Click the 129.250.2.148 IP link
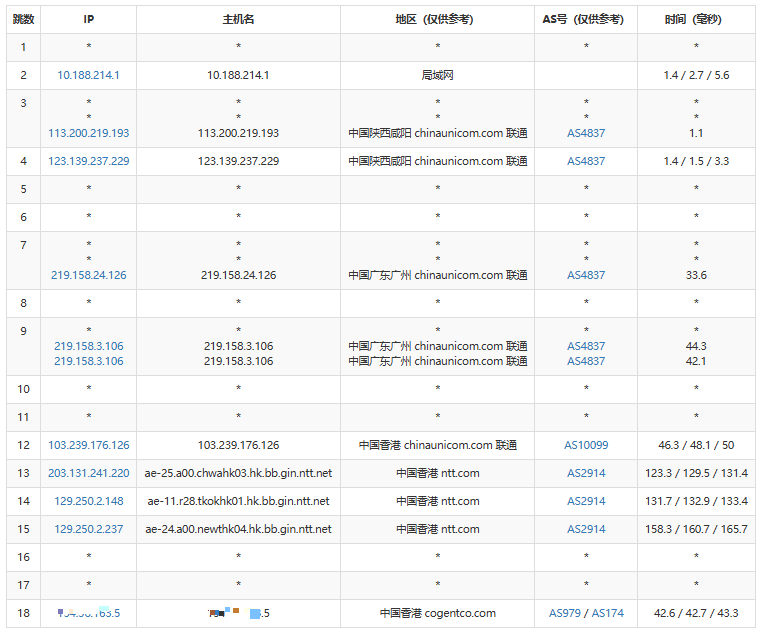 pos(88,501)
